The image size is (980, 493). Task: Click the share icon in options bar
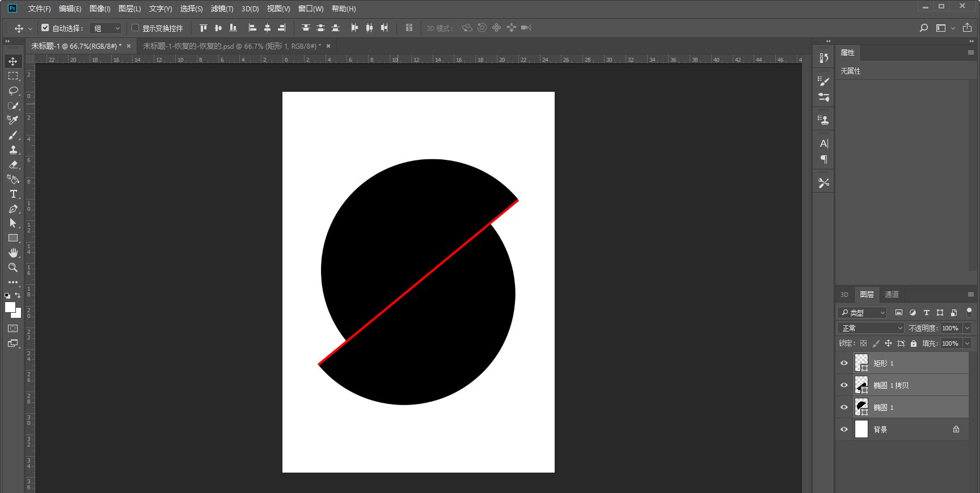point(968,27)
